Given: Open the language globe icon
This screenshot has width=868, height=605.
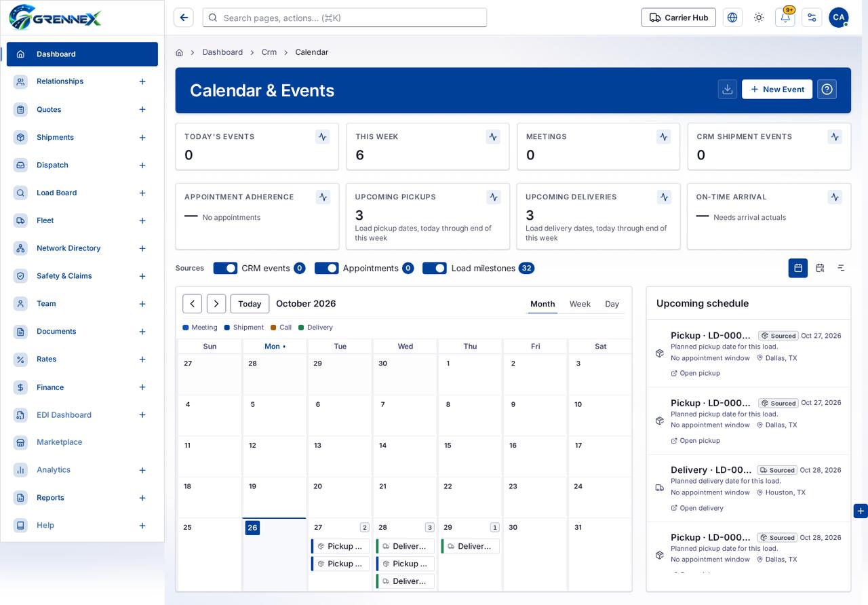Looking at the screenshot, I should pos(732,18).
